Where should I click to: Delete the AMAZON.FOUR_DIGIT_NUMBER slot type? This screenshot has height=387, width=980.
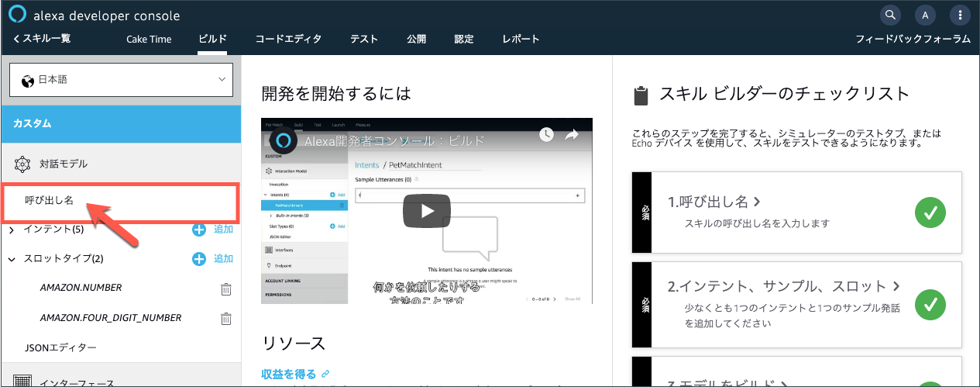[226, 318]
